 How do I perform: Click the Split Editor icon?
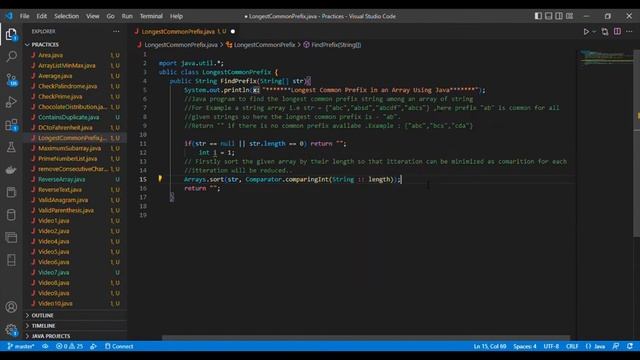pyautogui.click(x=617, y=31)
